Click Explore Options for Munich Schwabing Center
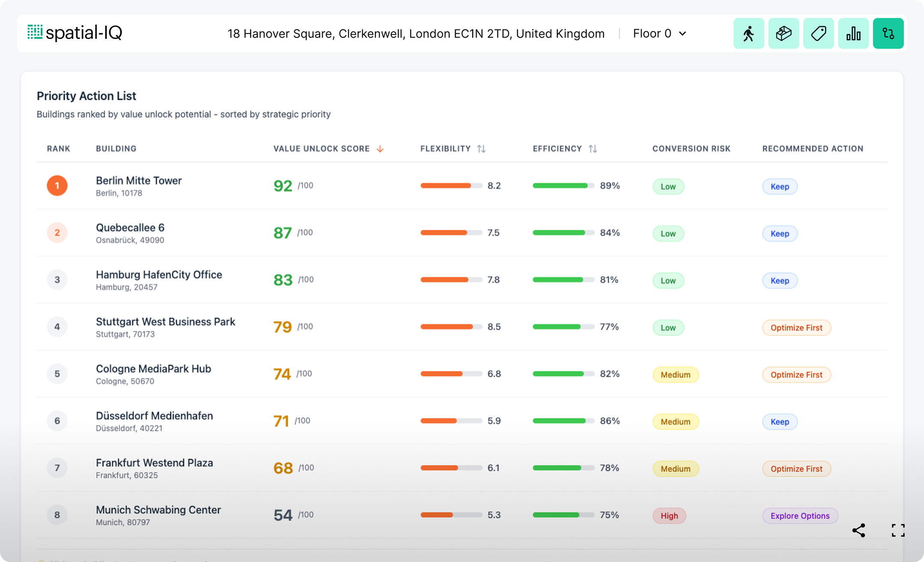Viewport: 924px width, 562px height. tap(800, 516)
